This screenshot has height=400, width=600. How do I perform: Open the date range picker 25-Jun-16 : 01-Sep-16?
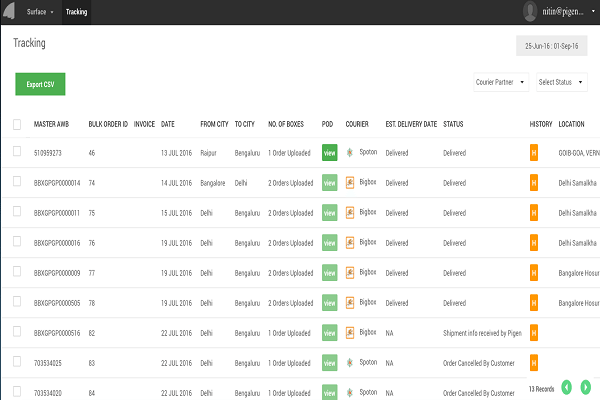pyautogui.click(x=552, y=46)
